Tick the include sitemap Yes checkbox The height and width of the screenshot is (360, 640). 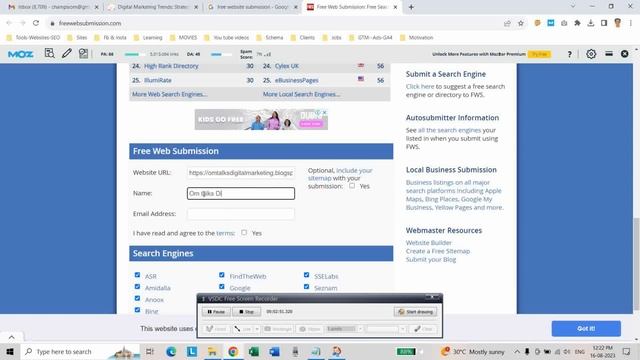point(352,186)
